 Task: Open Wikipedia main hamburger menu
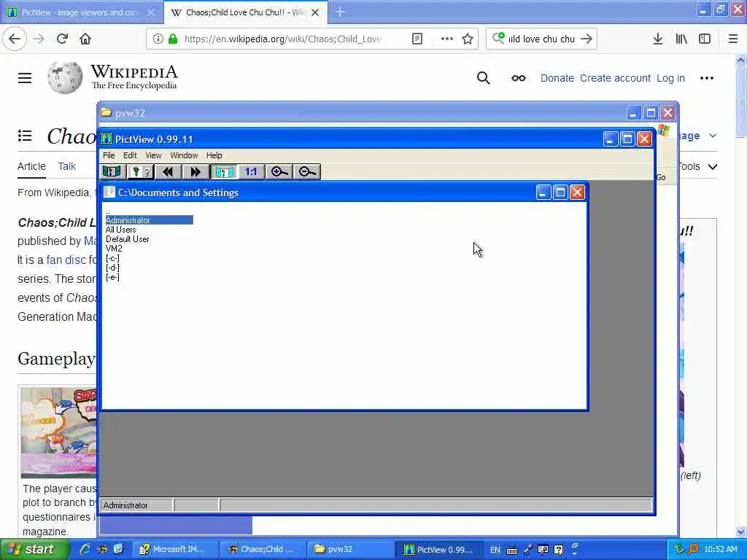click(25, 78)
